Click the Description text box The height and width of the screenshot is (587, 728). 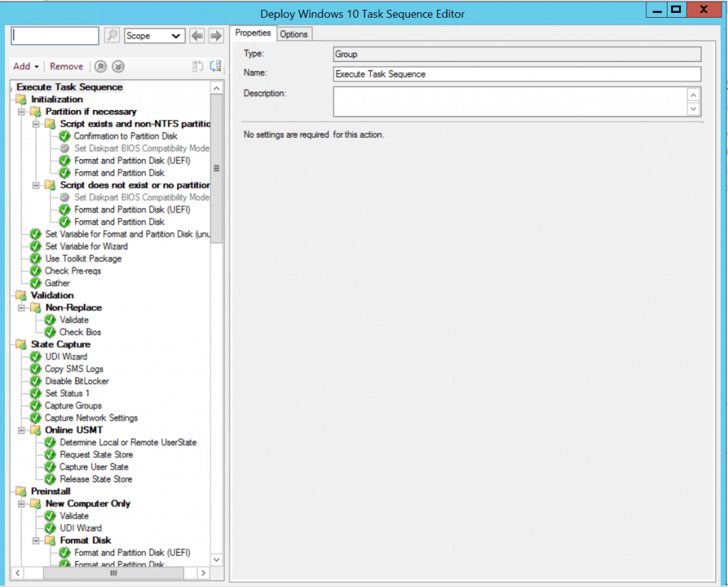(x=510, y=102)
